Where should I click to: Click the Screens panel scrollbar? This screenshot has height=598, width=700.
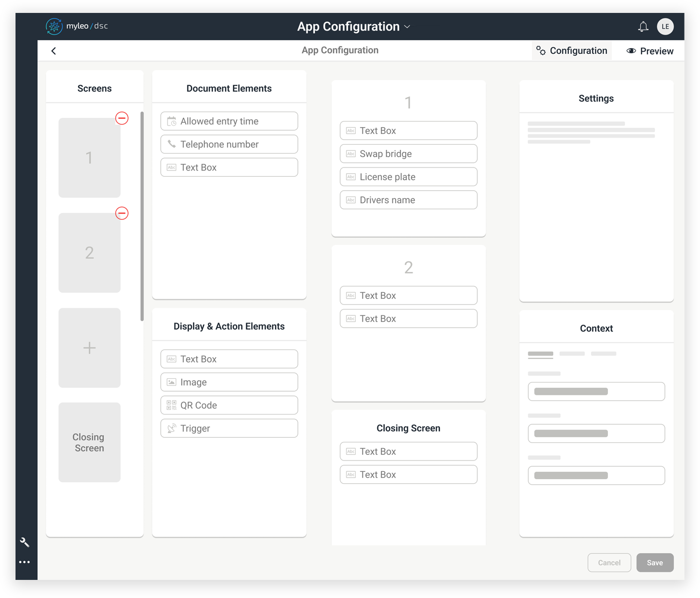point(142,216)
